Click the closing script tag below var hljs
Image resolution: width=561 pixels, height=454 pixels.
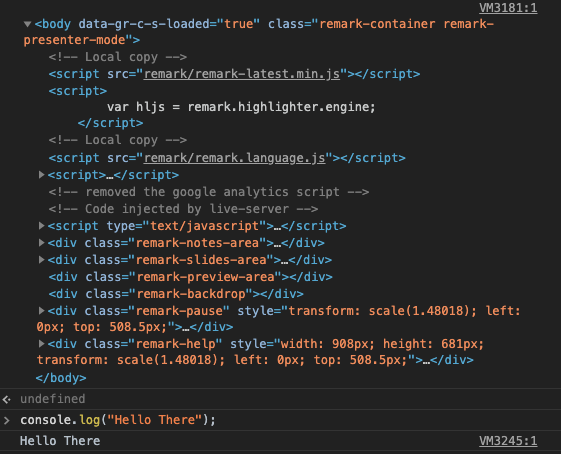click(111, 123)
